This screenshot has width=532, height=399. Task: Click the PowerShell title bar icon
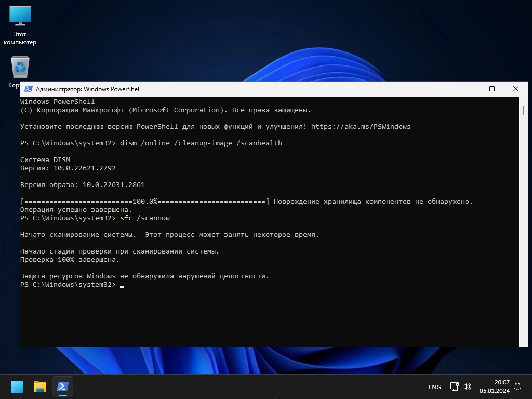click(x=29, y=89)
